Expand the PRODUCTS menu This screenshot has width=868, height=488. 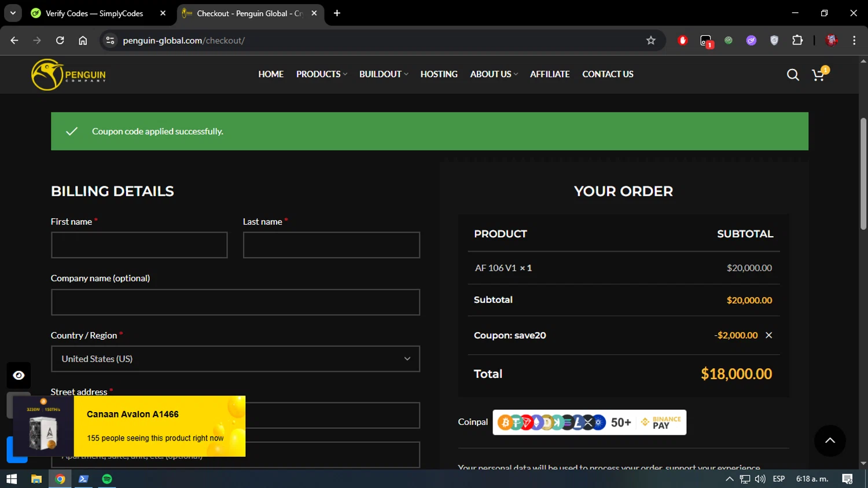click(322, 74)
